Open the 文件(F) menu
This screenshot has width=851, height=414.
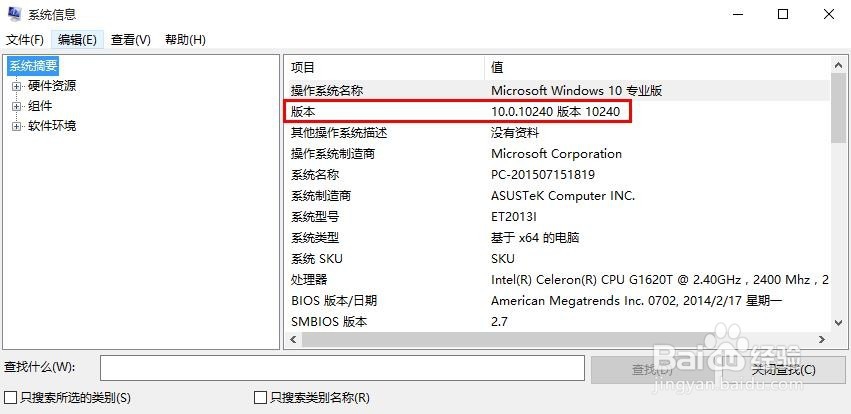tap(25, 40)
